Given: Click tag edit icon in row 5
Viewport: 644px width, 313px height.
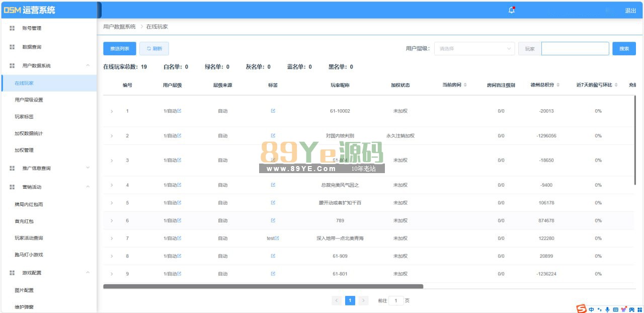Looking at the screenshot, I should [273, 203].
